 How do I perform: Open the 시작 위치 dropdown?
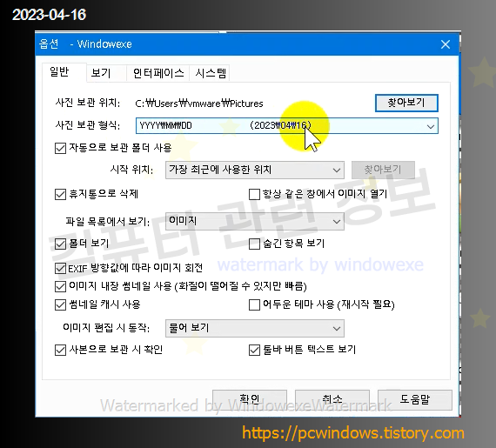255,171
